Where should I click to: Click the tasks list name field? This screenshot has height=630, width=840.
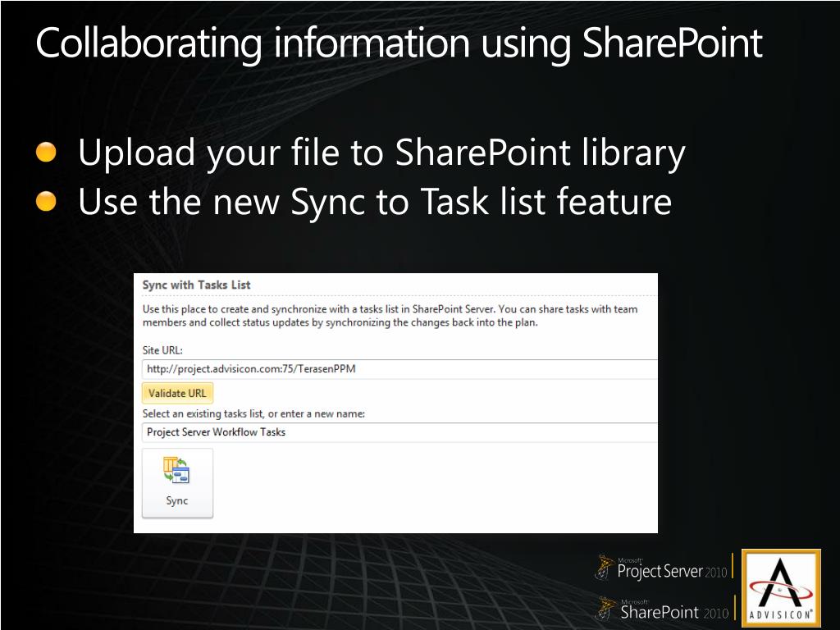[399, 432]
